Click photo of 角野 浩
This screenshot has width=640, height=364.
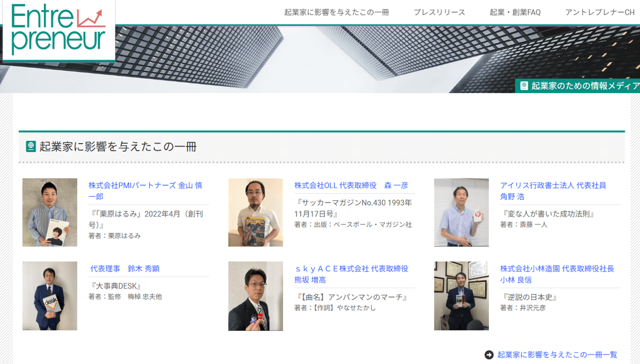coord(461,212)
